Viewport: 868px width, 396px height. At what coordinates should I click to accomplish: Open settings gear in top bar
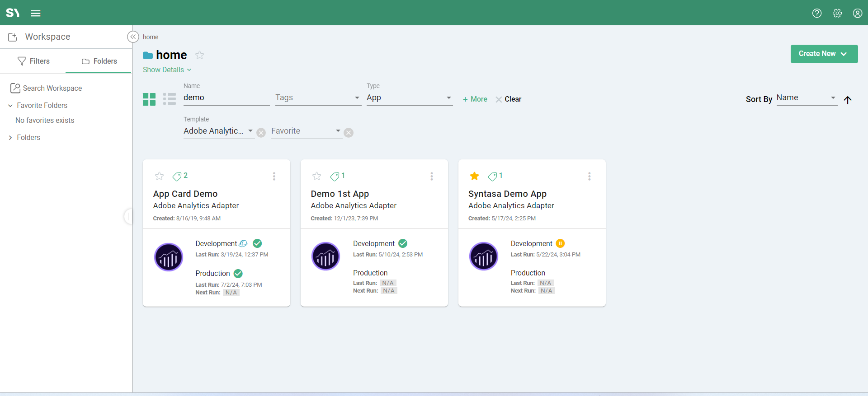coord(837,13)
